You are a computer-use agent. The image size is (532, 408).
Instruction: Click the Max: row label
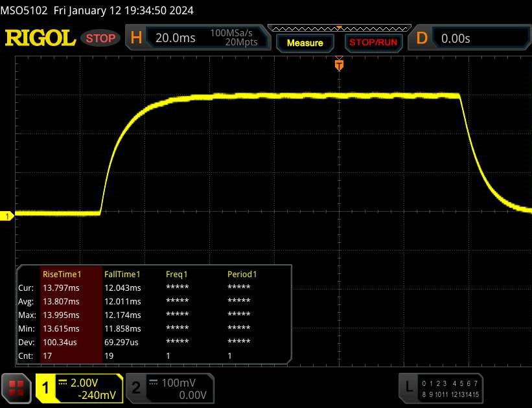[x=27, y=315]
